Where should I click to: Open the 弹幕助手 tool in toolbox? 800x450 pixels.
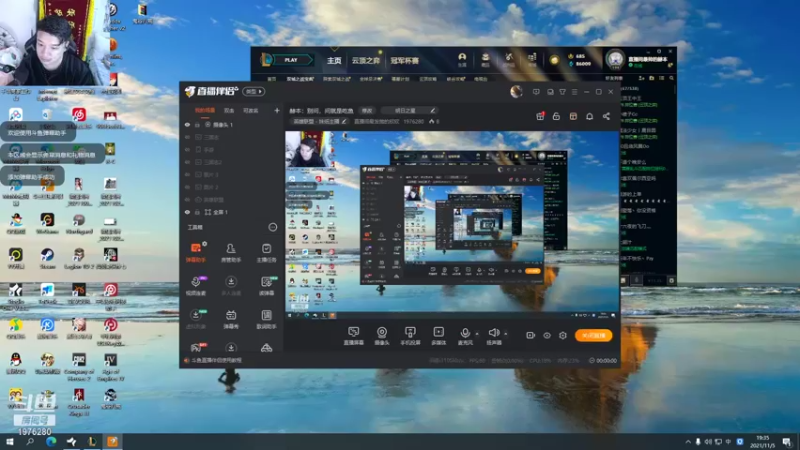point(196,252)
